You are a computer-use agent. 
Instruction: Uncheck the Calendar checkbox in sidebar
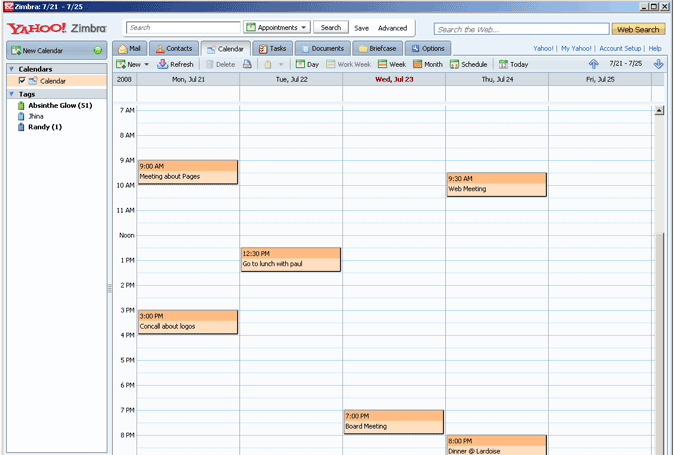[22, 80]
